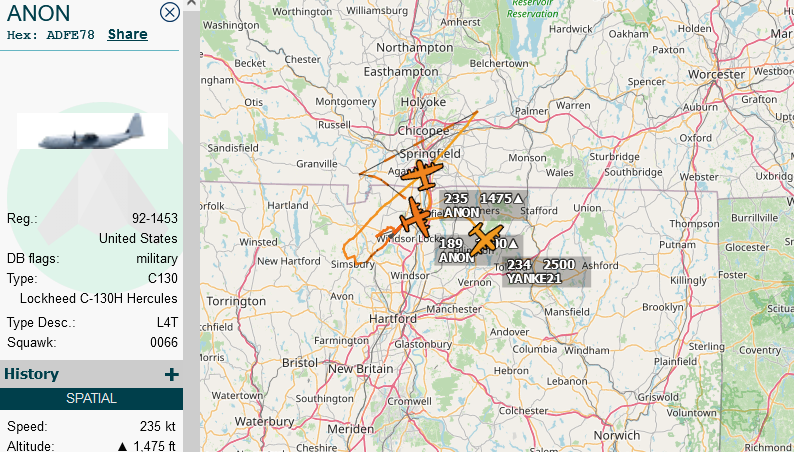Click the Mansfield label on map

click(567, 312)
